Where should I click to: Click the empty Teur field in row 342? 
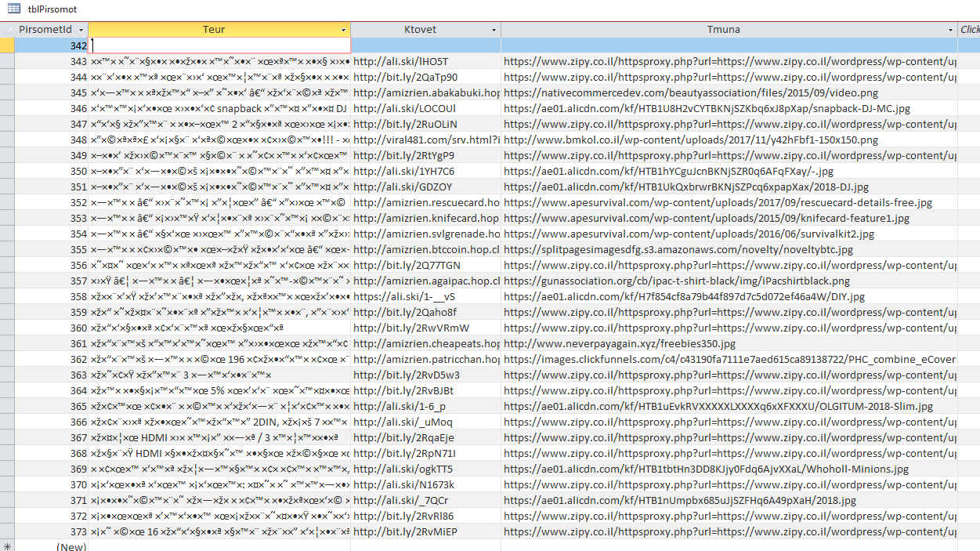click(x=219, y=45)
